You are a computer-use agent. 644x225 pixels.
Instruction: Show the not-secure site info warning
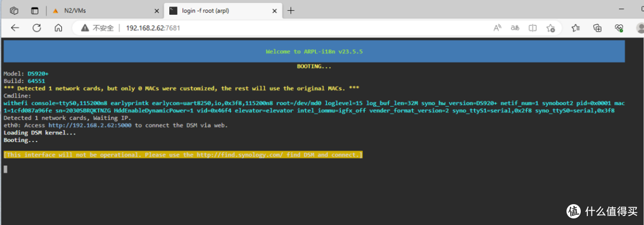click(x=97, y=28)
